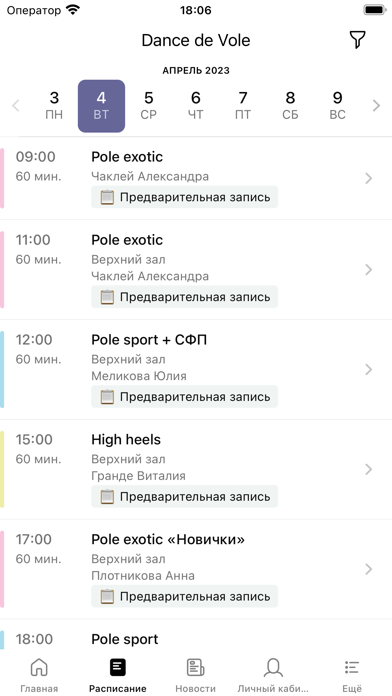Open the Личный кабинет profile icon
Screen dimensions: 392x696
coord(273,667)
